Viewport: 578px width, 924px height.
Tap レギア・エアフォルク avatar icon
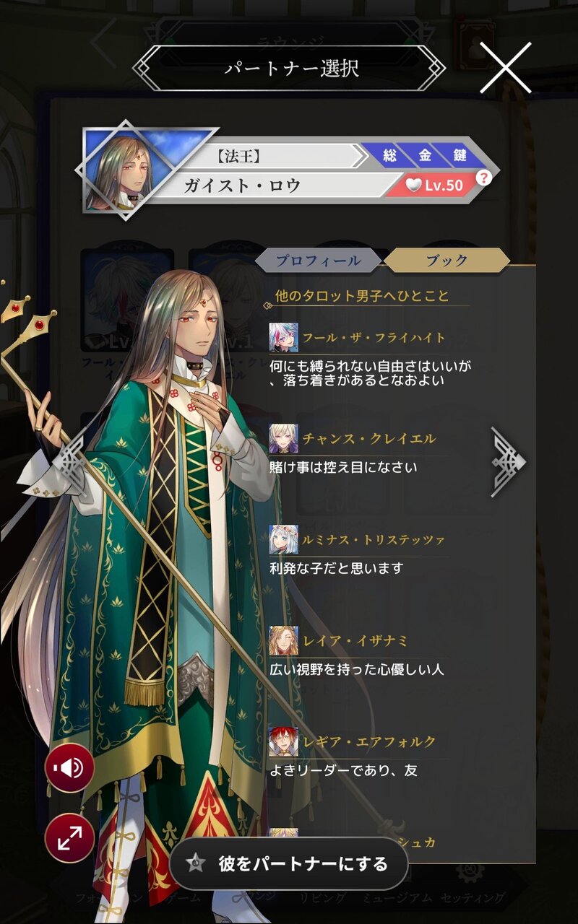(x=283, y=741)
